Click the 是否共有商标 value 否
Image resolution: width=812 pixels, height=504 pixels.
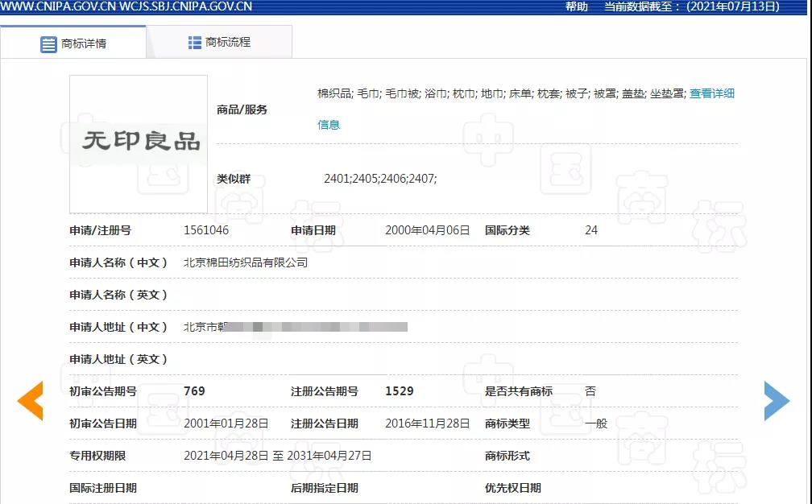[590, 391]
